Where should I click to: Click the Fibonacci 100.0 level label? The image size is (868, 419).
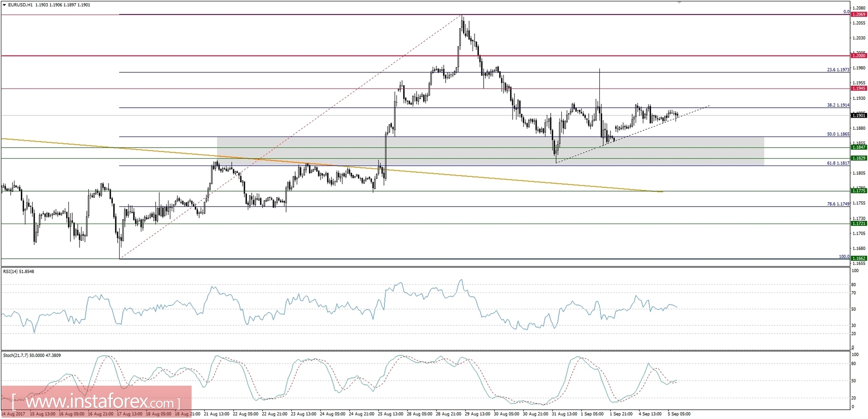(x=844, y=256)
